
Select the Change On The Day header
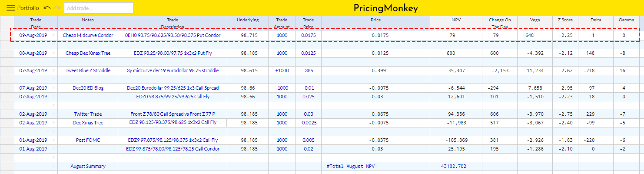pyautogui.click(x=500, y=23)
